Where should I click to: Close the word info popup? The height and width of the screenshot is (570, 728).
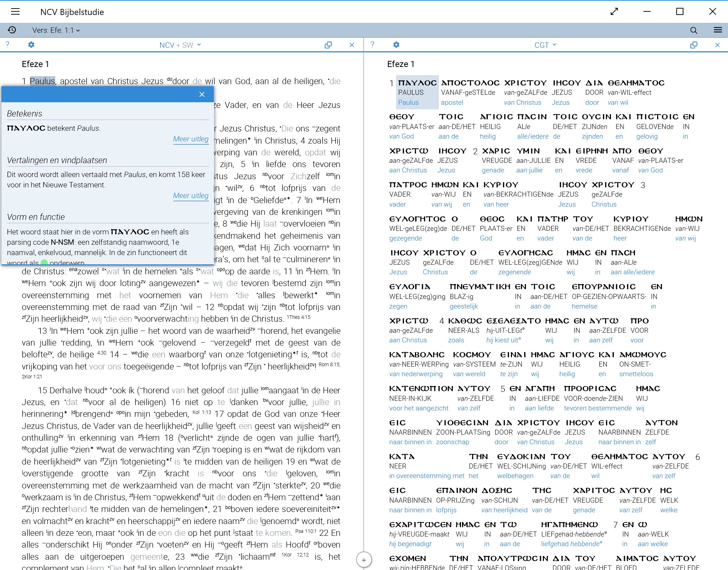[202, 94]
